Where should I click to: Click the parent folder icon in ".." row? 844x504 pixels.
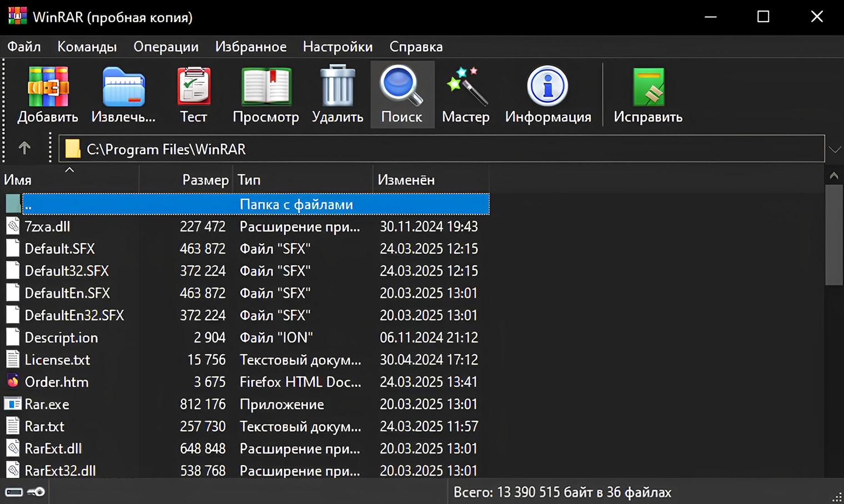pyautogui.click(x=13, y=204)
